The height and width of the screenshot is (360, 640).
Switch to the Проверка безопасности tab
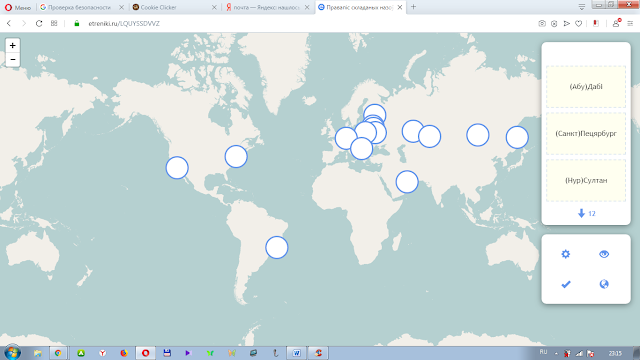coord(80,7)
